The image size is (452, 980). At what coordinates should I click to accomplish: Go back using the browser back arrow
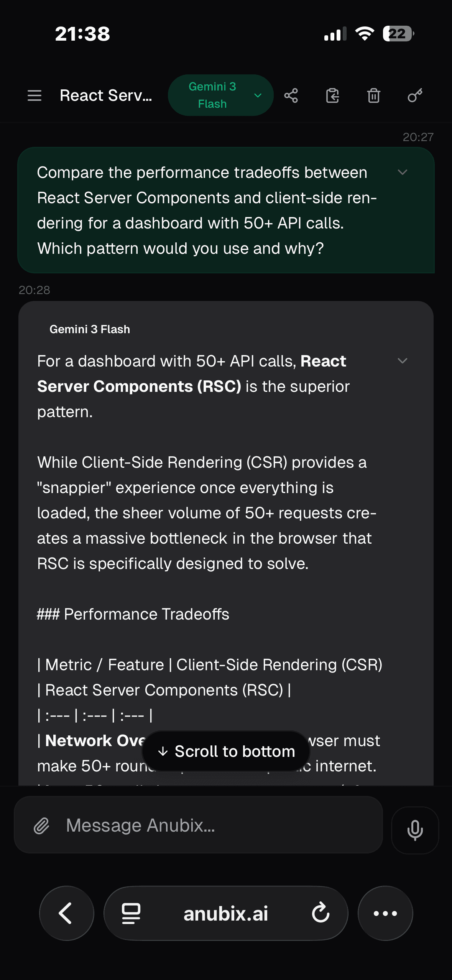point(66,913)
